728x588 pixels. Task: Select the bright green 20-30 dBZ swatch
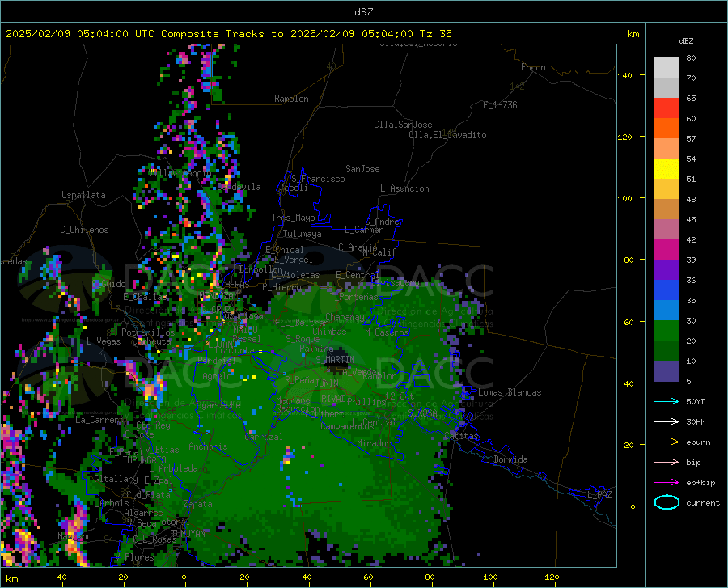click(x=667, y=331)
